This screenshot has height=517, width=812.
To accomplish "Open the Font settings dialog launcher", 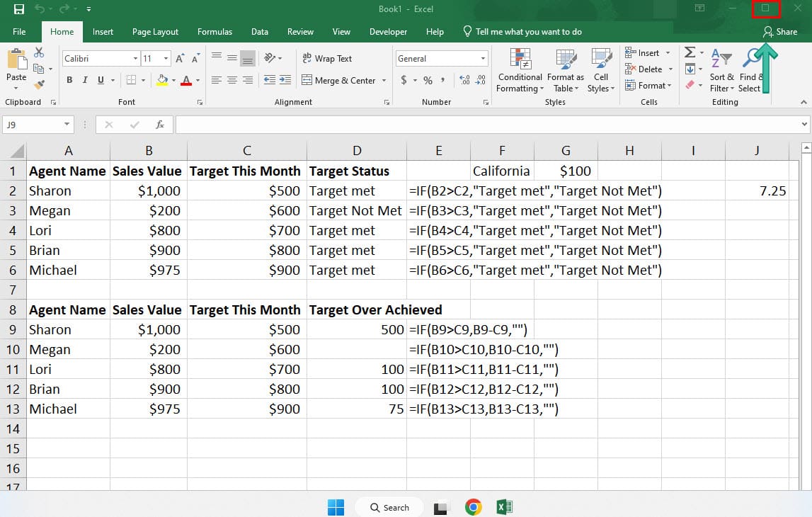I will coord(200,103).
